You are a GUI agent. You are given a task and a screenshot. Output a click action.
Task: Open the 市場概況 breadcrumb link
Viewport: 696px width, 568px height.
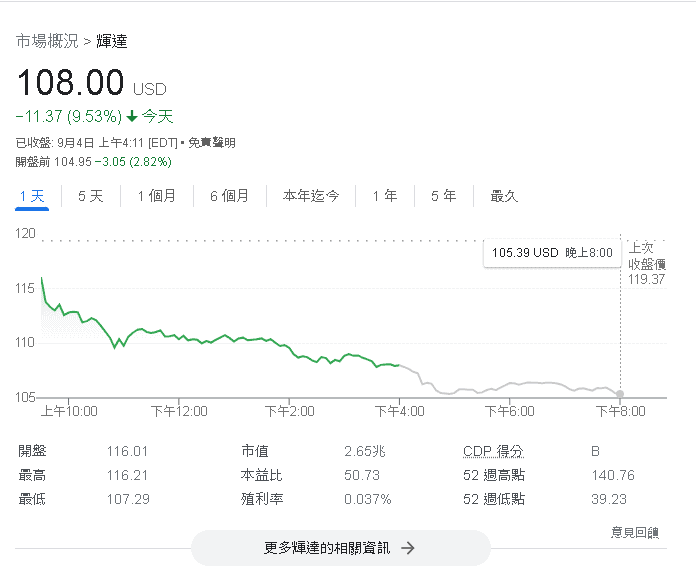pos(47,41)
